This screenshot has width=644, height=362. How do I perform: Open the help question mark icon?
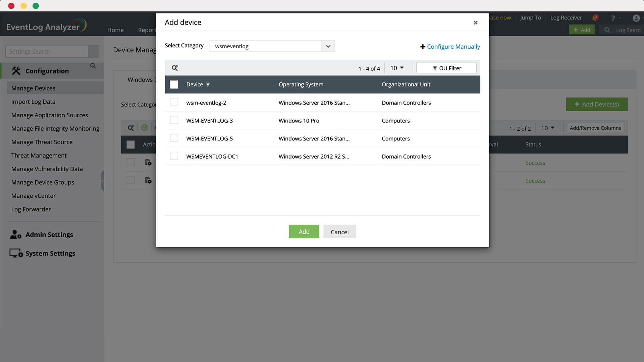tap(613, 18)
